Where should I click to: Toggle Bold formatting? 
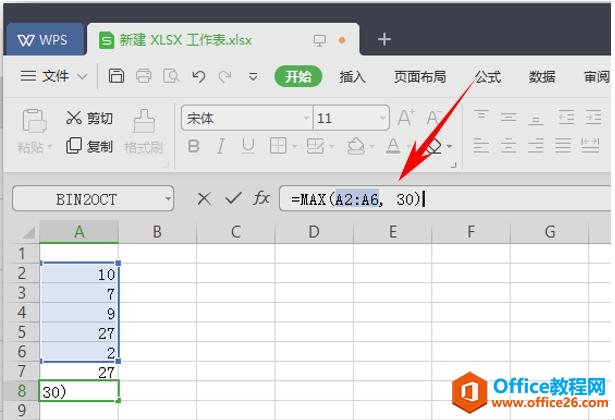click(x=193, y=146)
